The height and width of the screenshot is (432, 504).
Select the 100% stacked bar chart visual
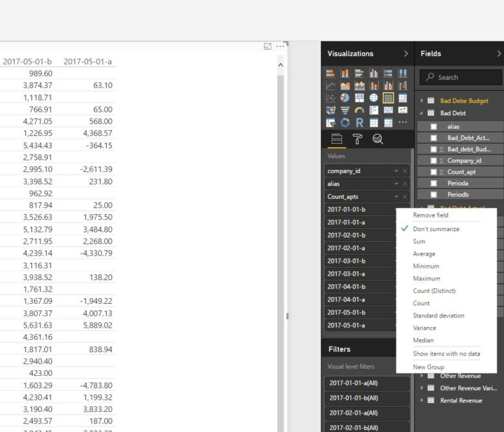(388, 73)
